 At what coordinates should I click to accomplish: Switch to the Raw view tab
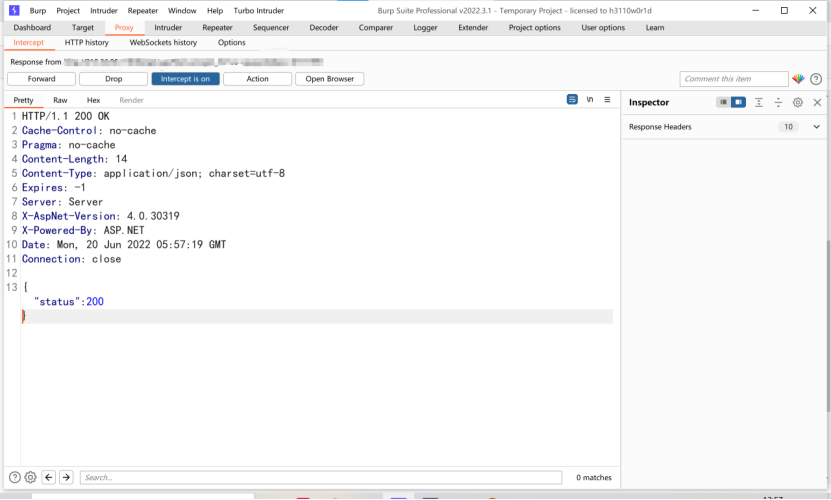pos(60,100)
